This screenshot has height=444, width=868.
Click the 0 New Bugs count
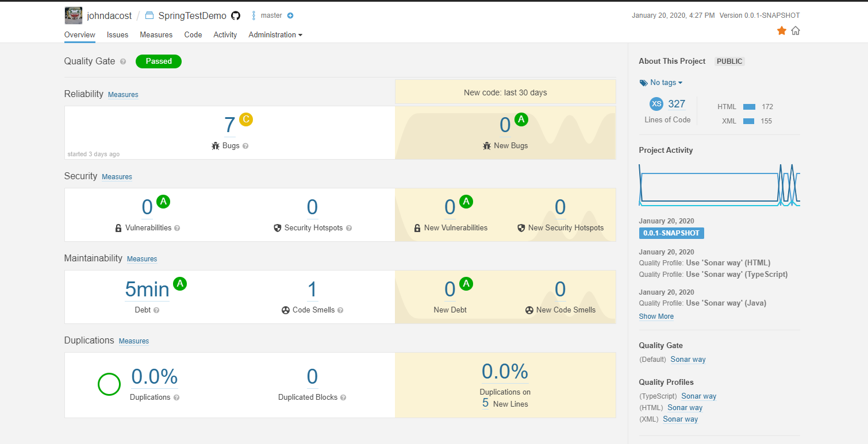click(x=505, y=125)
